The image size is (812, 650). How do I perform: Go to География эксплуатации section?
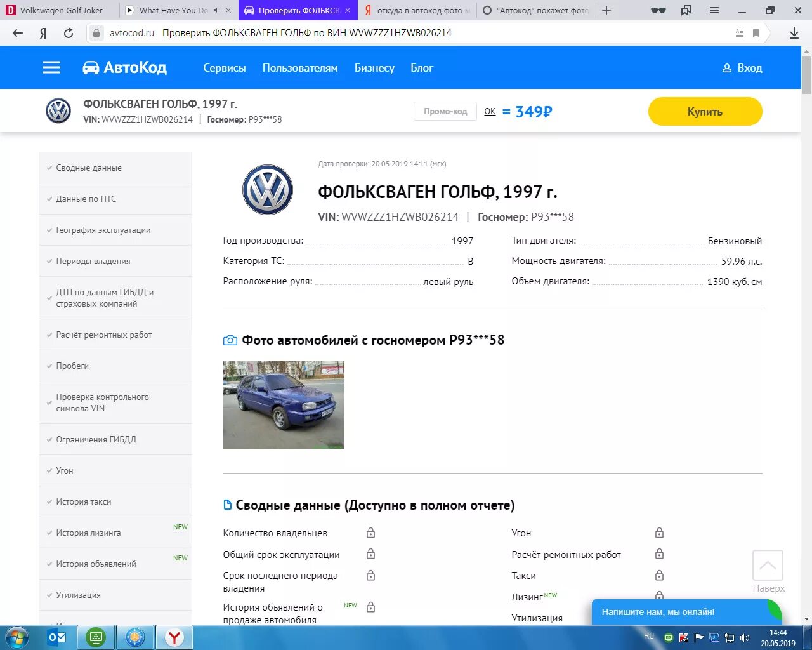(115, 230)
